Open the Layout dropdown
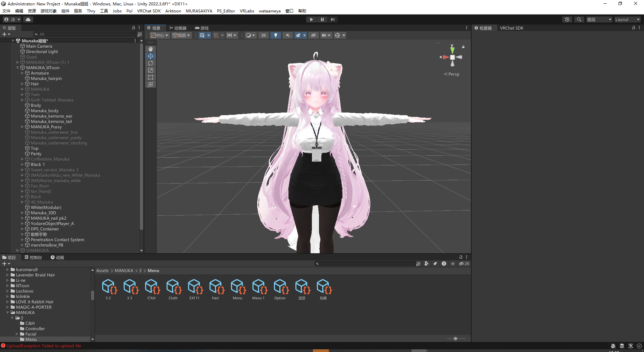The image size is (644, 352). click(627, 19)
